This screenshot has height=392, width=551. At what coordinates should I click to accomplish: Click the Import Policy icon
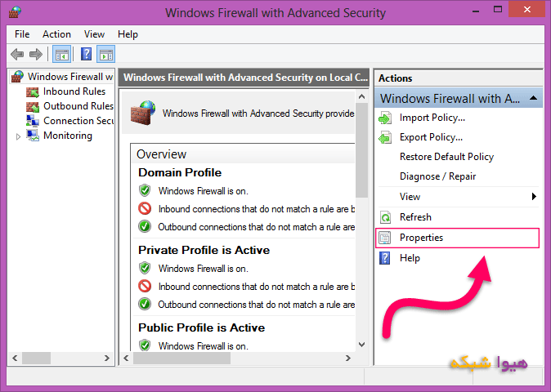tap(385, 118)
